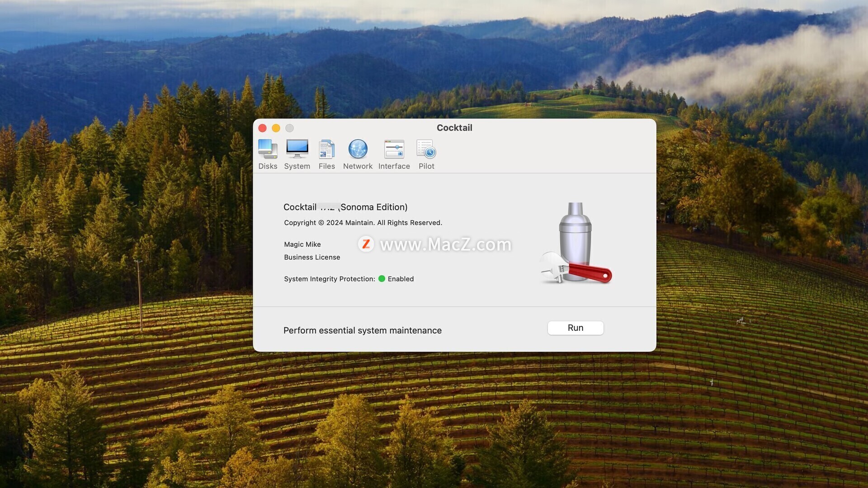The image size is (868, 488).
Task: Open the Interface toolbar section
Action: click(x=394, y=155)
